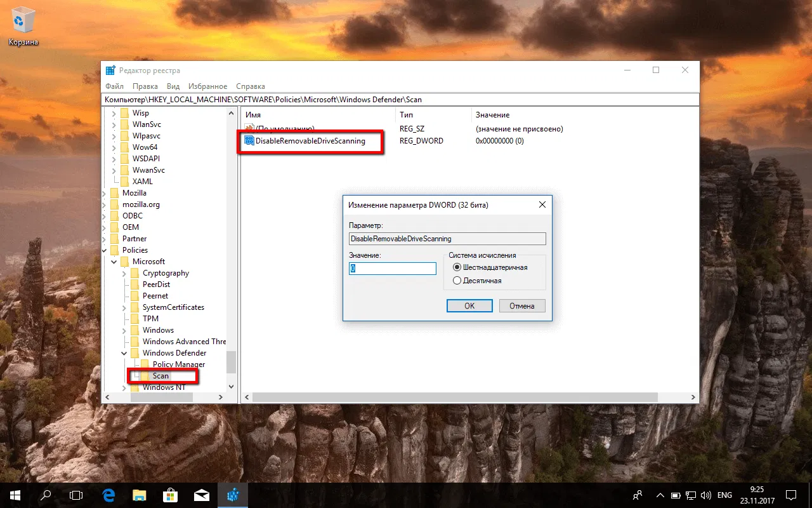Collapse the Policies registry key
The image size is (812, 508).
pyautogui.click(x=104, y=250)
